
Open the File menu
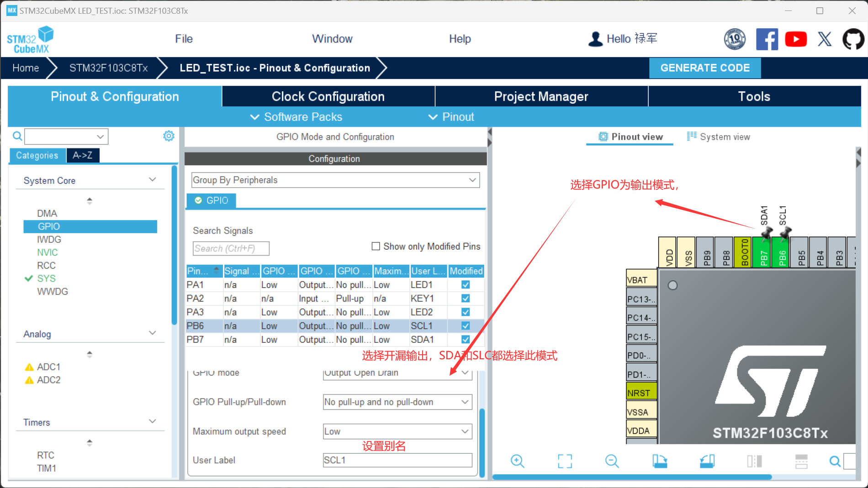(x=184, y=39)
